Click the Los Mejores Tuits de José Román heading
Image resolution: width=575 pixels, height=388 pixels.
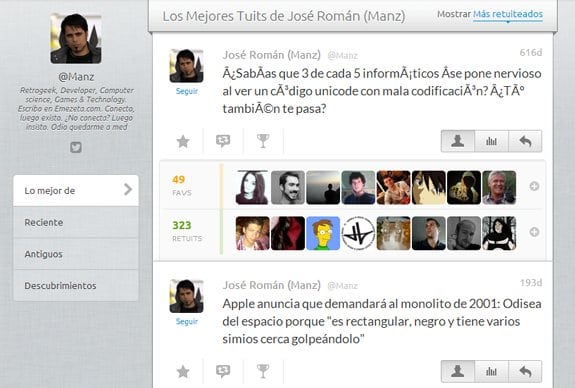point(284,16)
